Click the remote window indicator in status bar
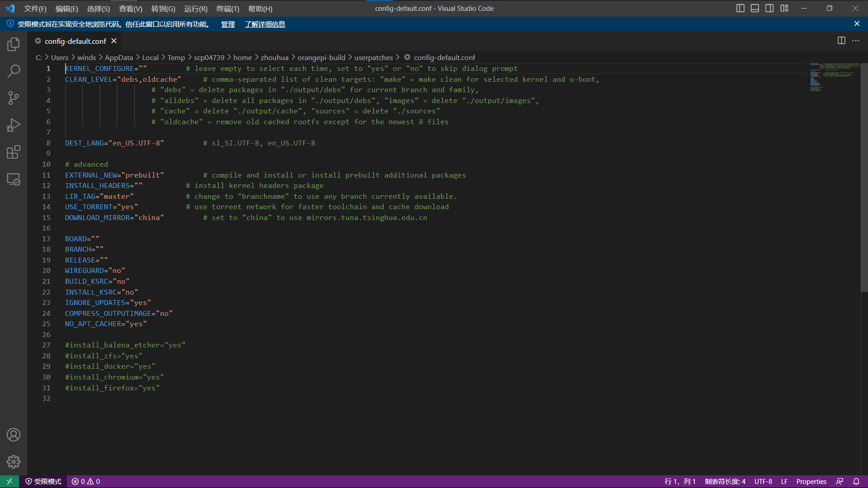Image resolution: width=868 pixels, height=488 pixels. coord(9,482)
